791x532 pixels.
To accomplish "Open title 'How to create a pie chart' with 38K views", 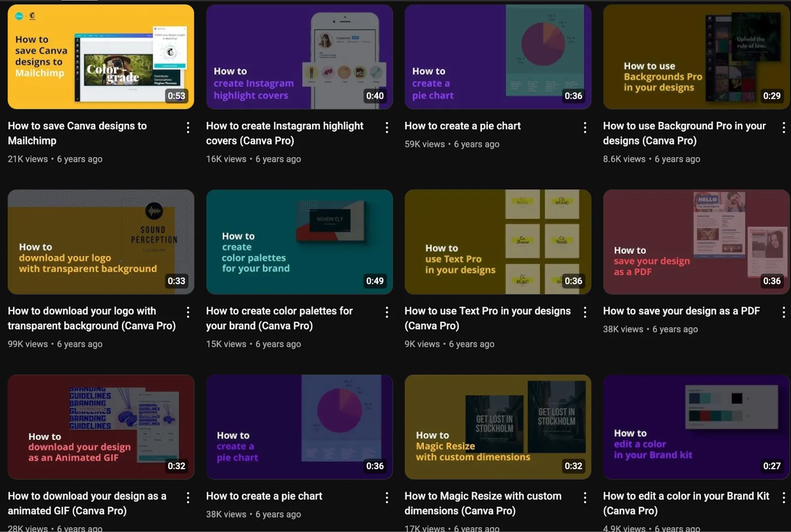I will pyautogui.click(x=264, y=496).
